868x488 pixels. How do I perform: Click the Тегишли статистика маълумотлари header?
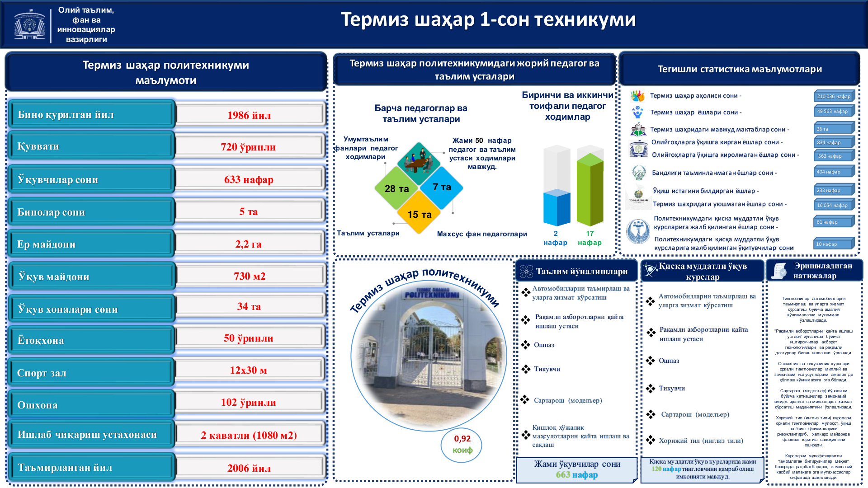(740, 69)
